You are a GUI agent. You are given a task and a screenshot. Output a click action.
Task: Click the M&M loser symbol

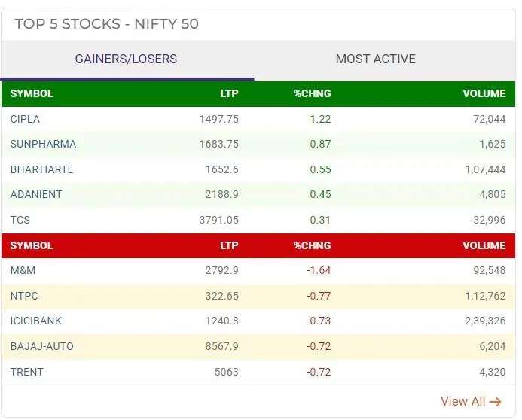23,270
